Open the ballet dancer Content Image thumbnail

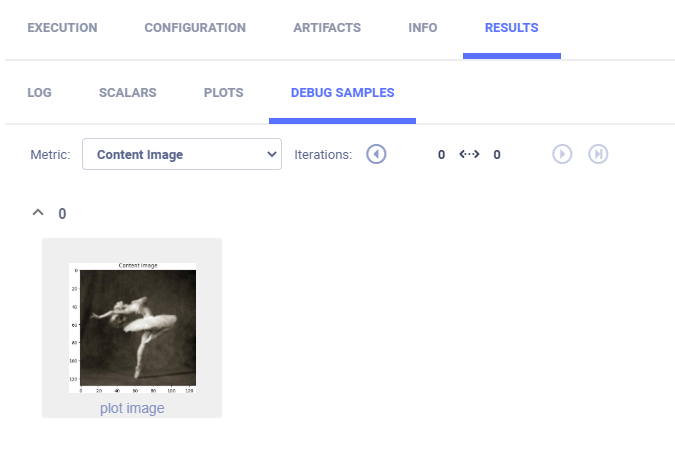pos(132,326)
